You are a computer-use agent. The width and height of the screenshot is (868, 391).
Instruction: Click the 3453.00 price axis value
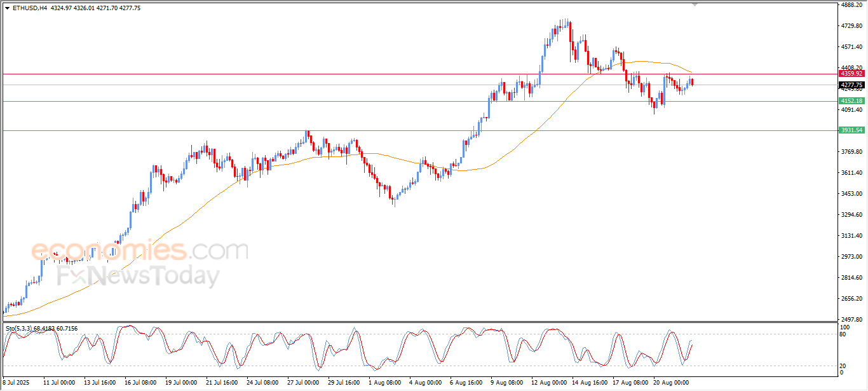pos(851,194)
